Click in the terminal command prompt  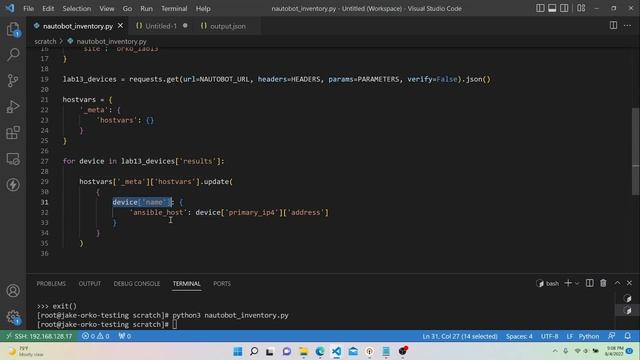tap(174, 324)
